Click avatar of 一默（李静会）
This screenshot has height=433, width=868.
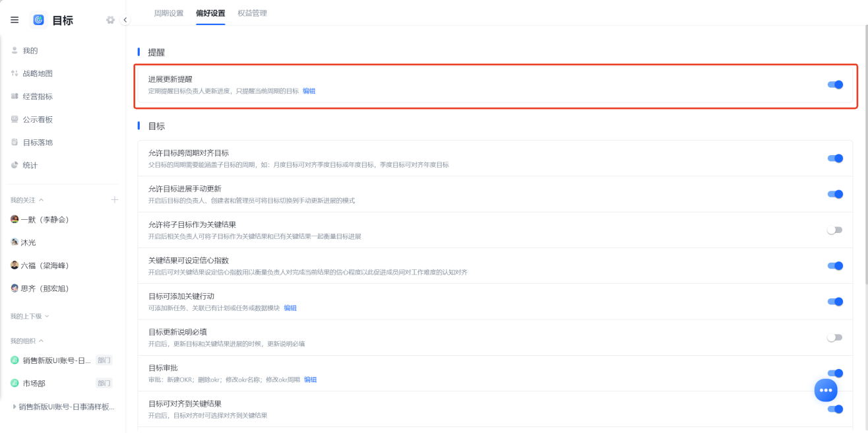[x=15, y=219]
